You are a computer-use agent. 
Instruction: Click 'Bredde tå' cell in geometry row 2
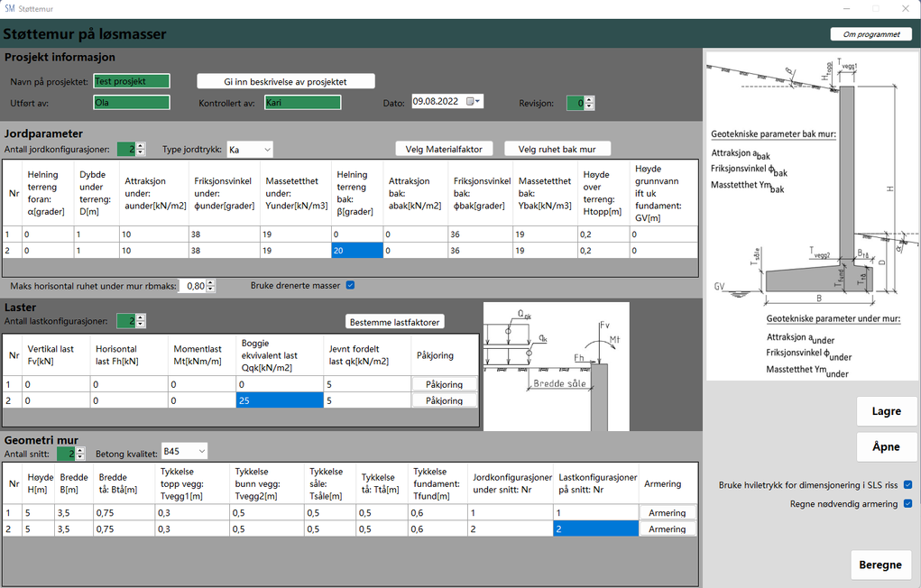pyautogui.click(x=124, y=529)
